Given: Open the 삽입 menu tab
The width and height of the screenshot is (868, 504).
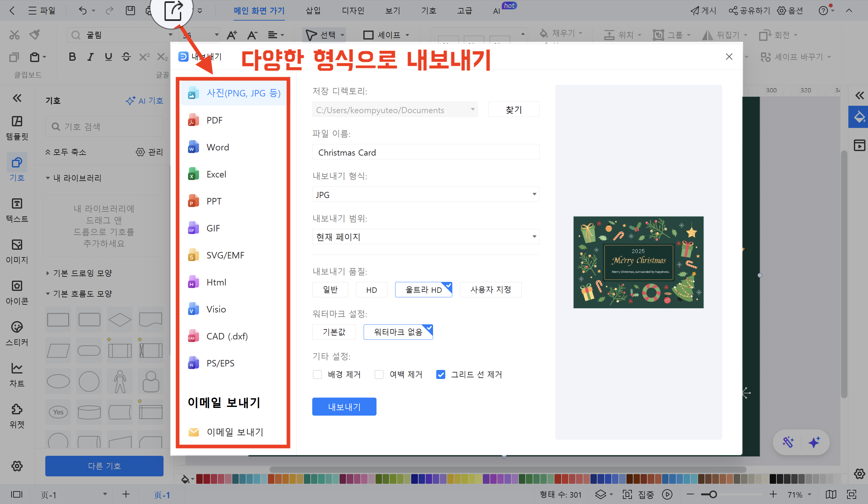Looking at the screenshot, I should click(313, 11).
